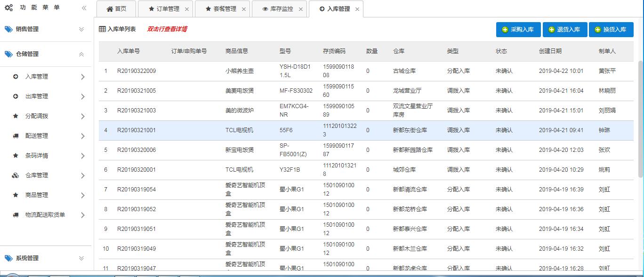Collapse the sidebar with the double-chevron icon

(x=84, y=8)
